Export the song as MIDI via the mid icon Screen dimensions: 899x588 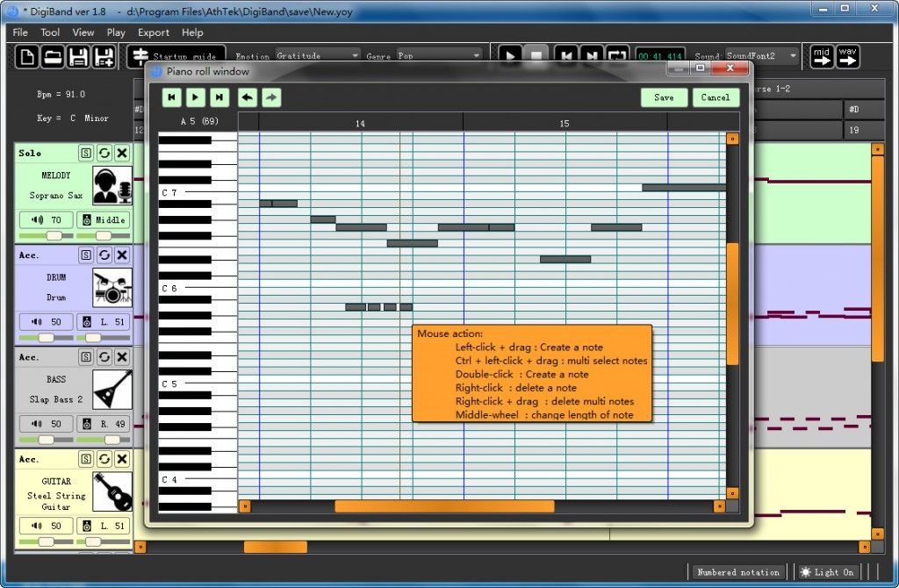(822, 55)
